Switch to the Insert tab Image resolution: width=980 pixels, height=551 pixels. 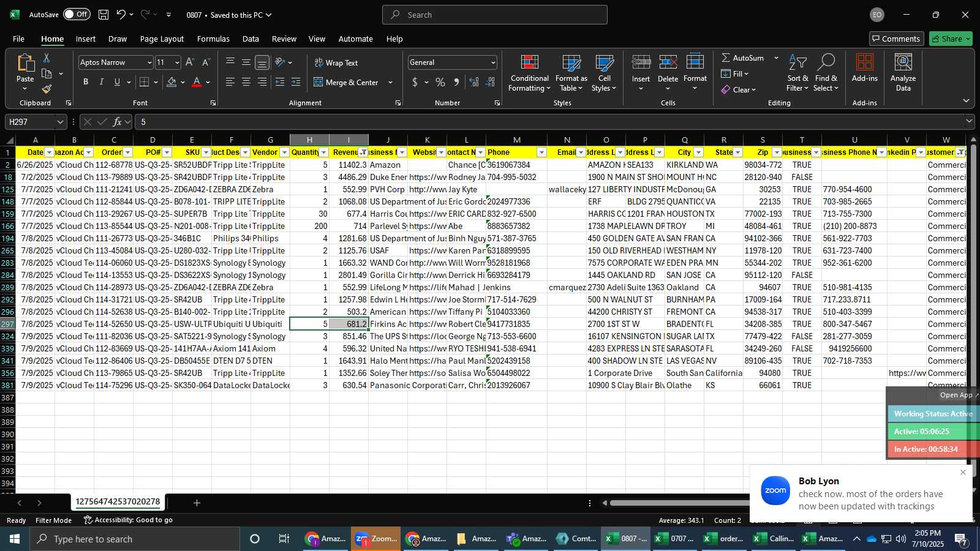[x=86, y=39]
